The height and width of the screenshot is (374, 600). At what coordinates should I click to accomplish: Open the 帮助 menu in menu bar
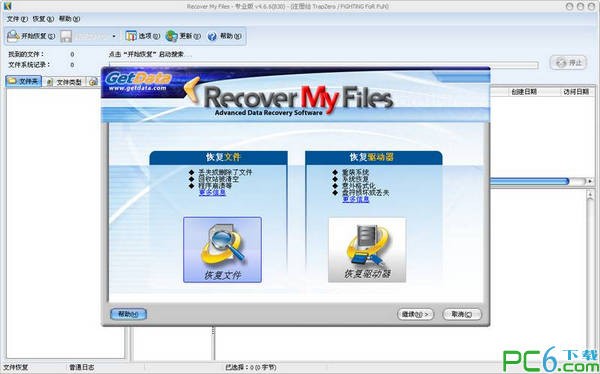tap(69, 19)
